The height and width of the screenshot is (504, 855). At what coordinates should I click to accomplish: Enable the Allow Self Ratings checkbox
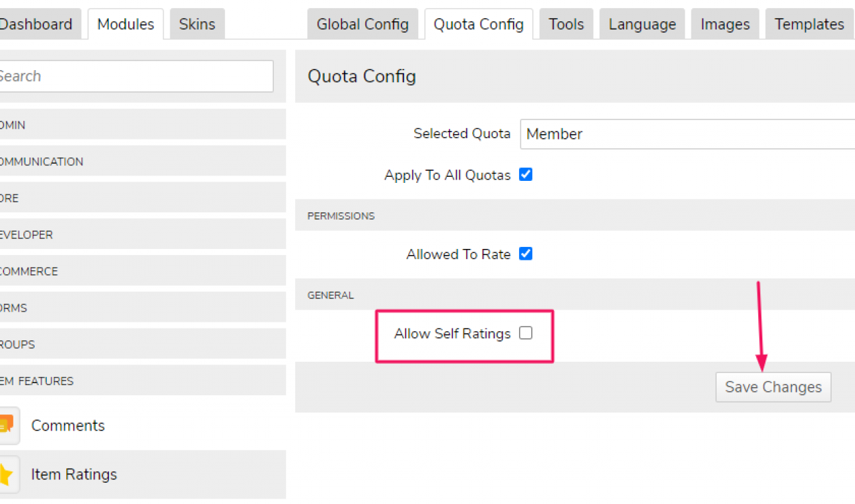526,333
